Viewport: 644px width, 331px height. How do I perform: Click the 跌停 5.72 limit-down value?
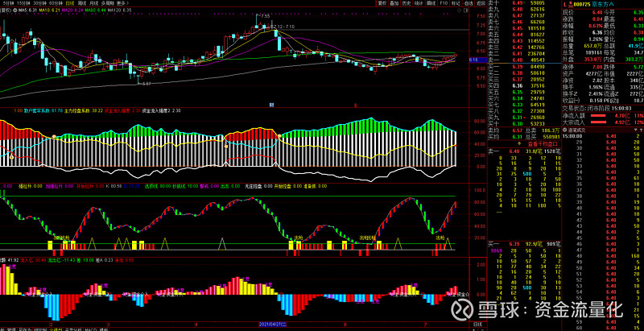[638, 67]
